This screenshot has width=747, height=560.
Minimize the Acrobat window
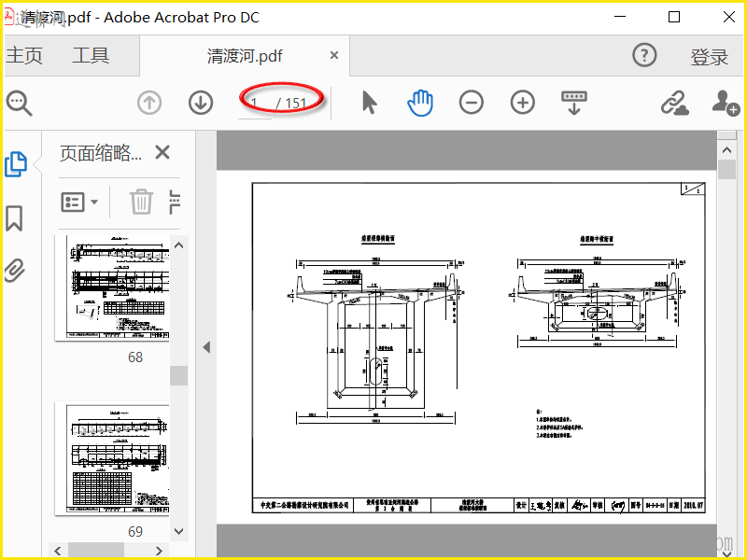620,17
